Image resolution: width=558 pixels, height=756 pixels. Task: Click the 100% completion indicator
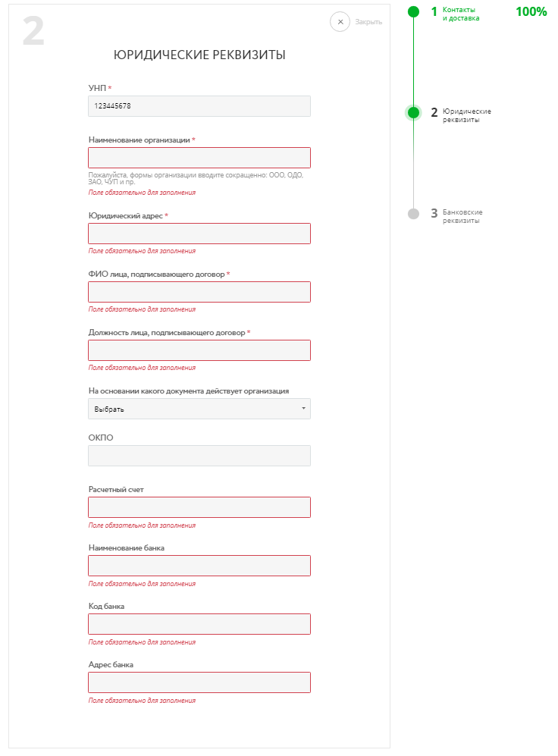pos(531,12)
